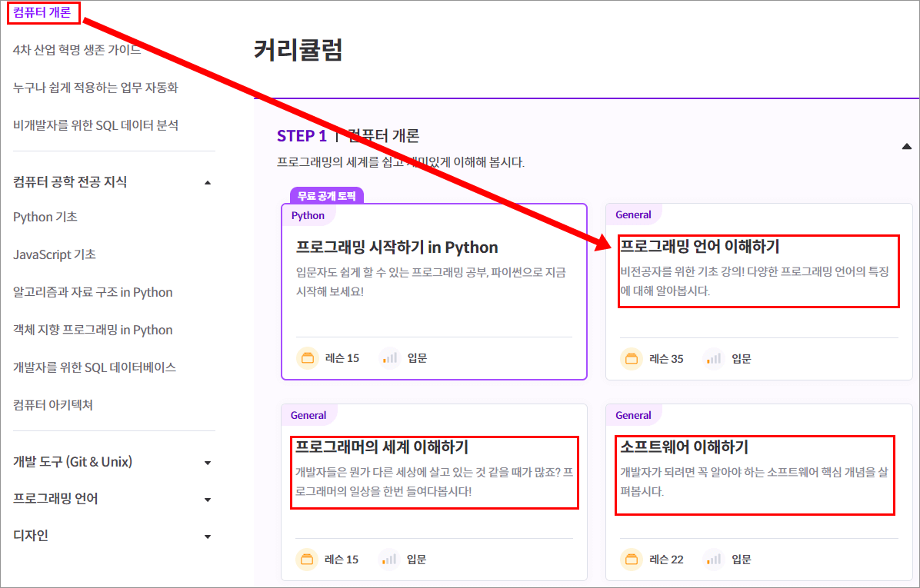Select Python 기초 from the sidebar
Viewport: 920px width, 588px height.
click(x=45, y=217)
